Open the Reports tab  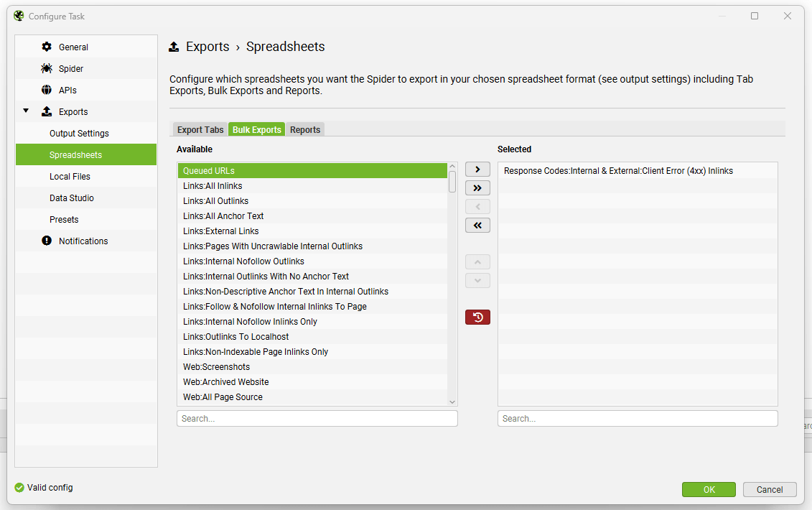(x=305, y=129)
